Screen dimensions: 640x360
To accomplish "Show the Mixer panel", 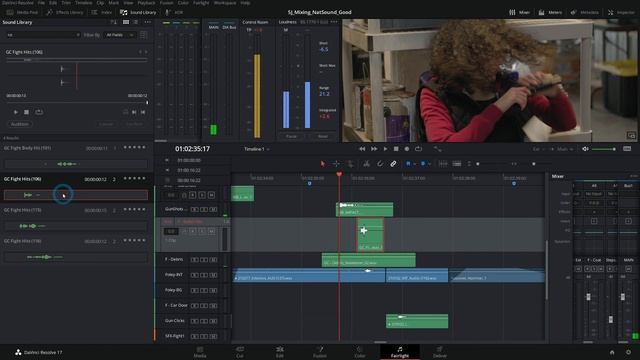I will tap(519, 12).
